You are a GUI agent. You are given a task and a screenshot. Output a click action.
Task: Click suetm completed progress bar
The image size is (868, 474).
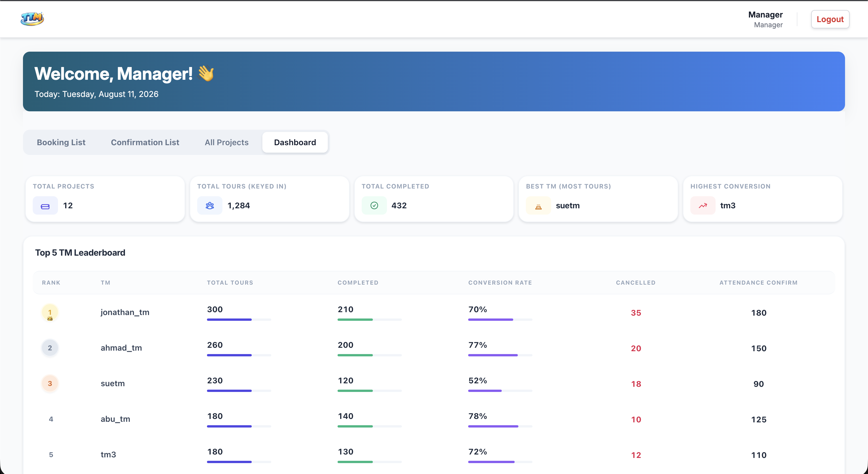point(370,391)
